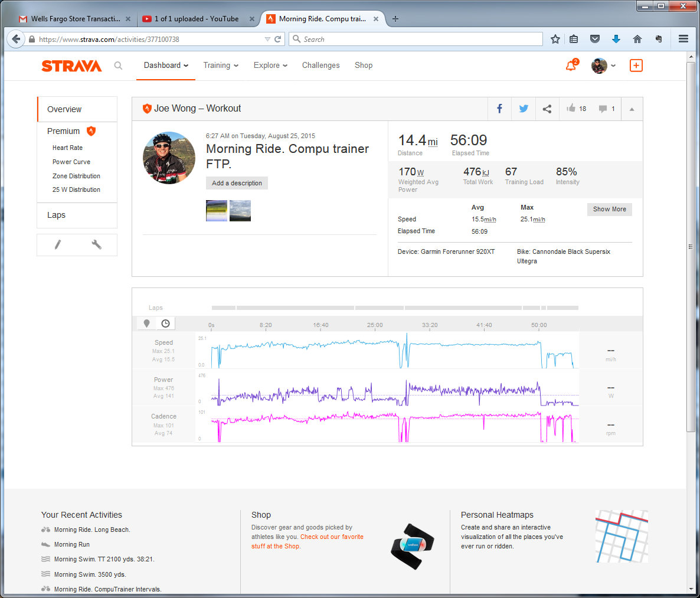
Task: Edit activity with pencil icon
Action: coord(58,244)
